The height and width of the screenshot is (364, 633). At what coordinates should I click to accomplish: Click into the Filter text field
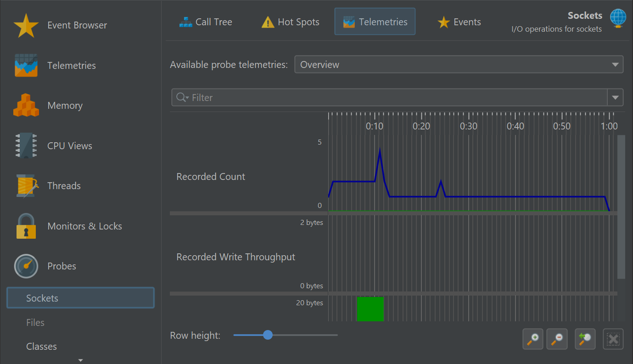[395, 98]
